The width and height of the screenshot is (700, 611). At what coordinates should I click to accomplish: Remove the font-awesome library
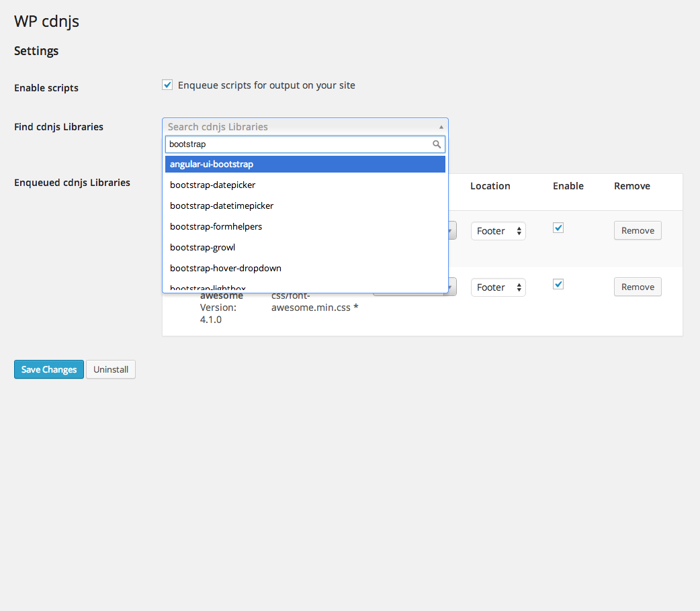point(638,287)
